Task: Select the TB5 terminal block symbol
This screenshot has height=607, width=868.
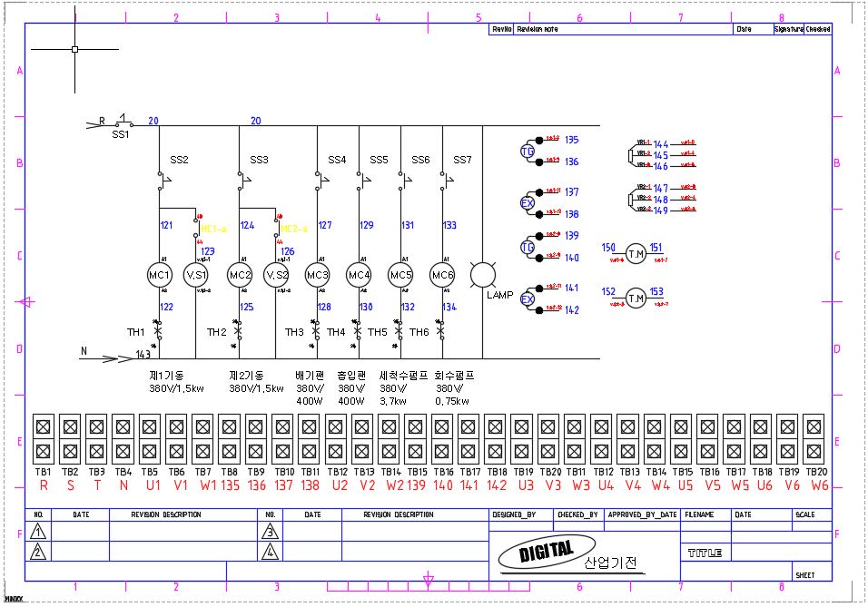Action: pos(150,439)
